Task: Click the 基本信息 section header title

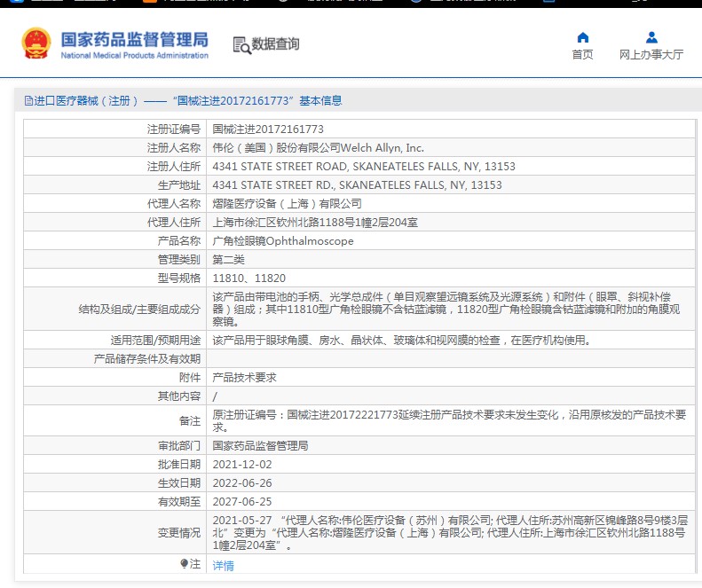Action: tap(312, 101)
